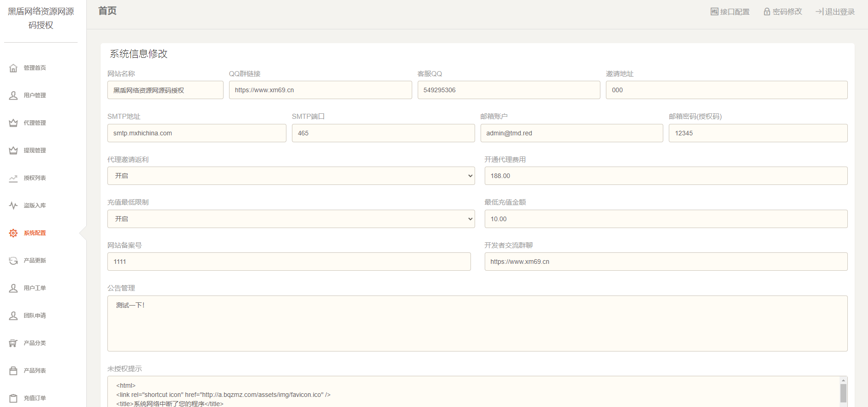
Task: Click inside the 公告管理 text area
Action: [477, 323]
